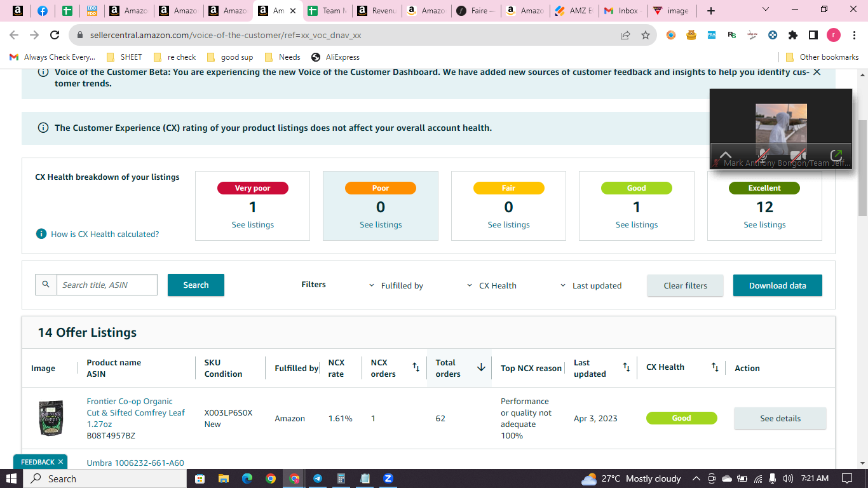Open Zoom from the taskbar
Viewport: 868px width, 488px height.
pos(388,478)
